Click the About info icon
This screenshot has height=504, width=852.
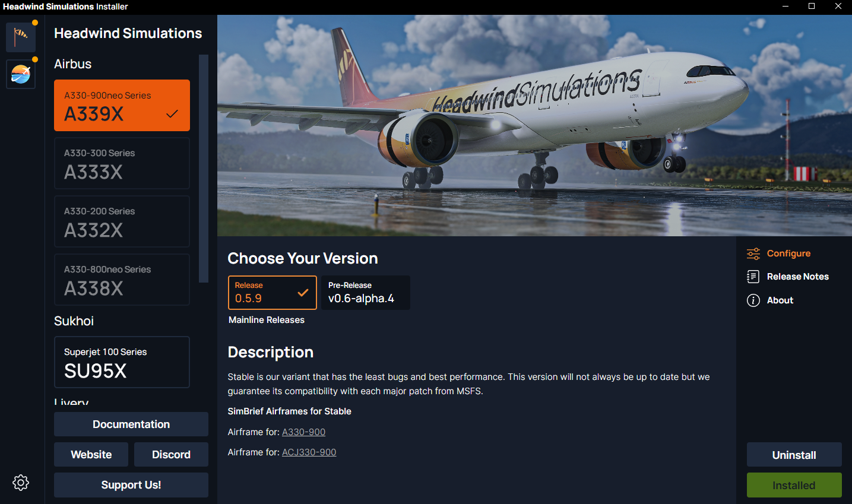753,300
